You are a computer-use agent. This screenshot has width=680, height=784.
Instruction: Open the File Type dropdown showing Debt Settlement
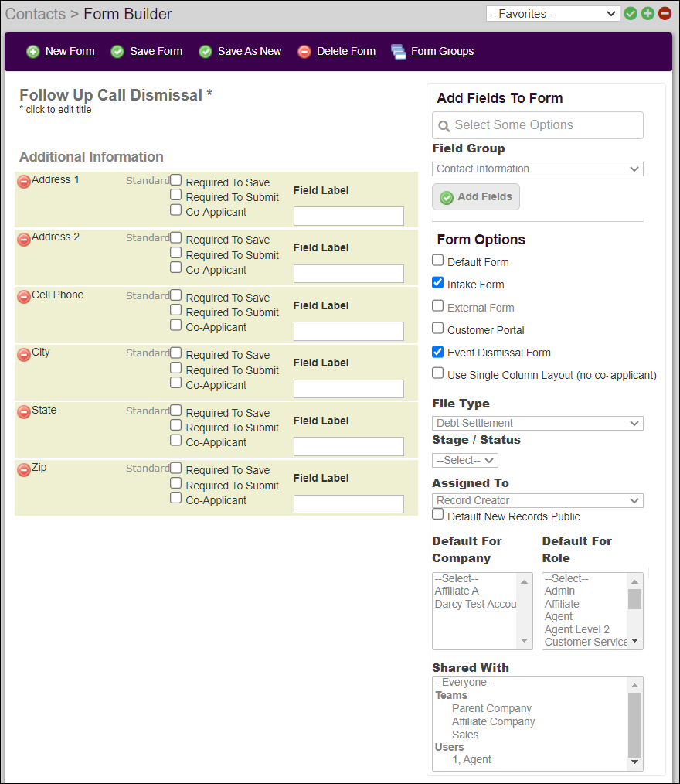click(x=537, y=423)
